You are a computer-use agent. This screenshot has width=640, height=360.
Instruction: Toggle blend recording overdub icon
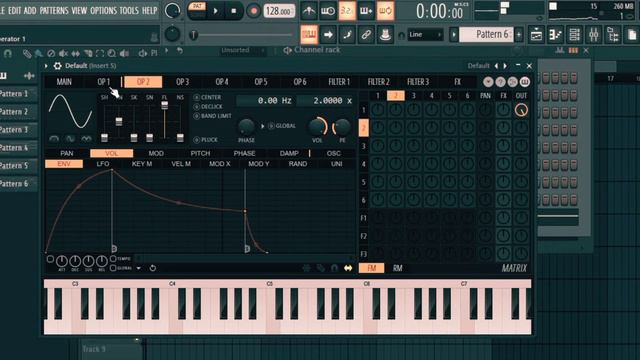tap(366, 11)
